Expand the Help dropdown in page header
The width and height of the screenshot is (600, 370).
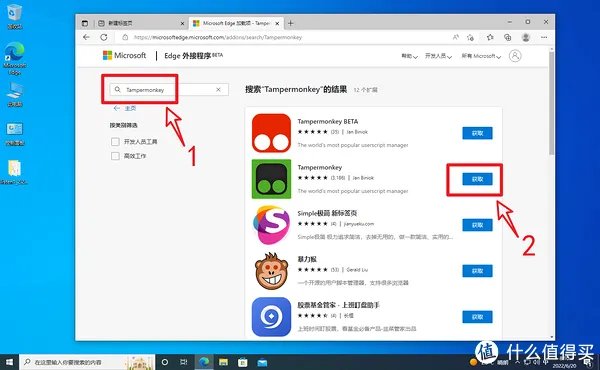[409, 56]
